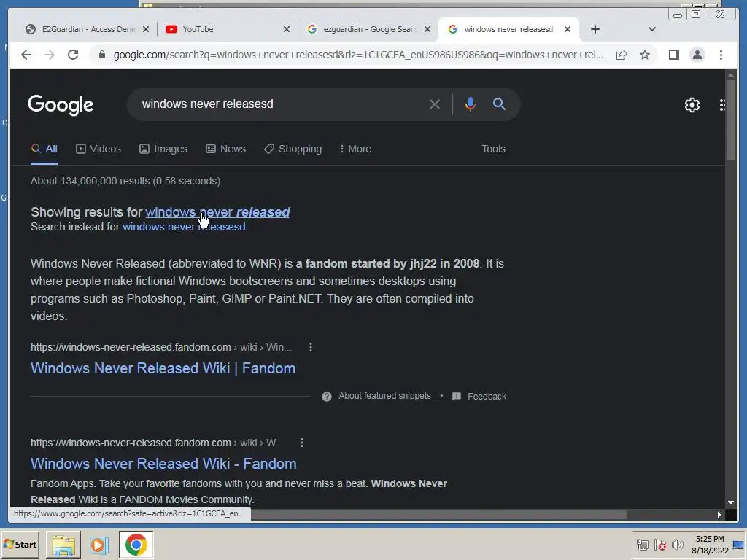
Task: Click the network tray icon
Action: (643, 544)
